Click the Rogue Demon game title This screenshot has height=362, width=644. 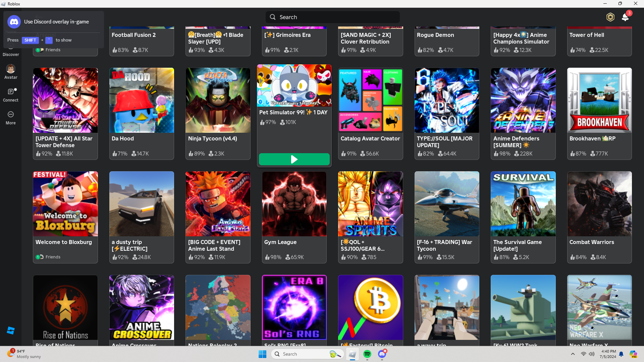point(435,35)
